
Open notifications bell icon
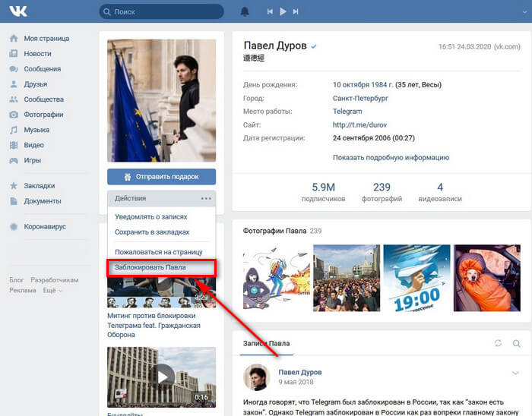click(245, 11)
